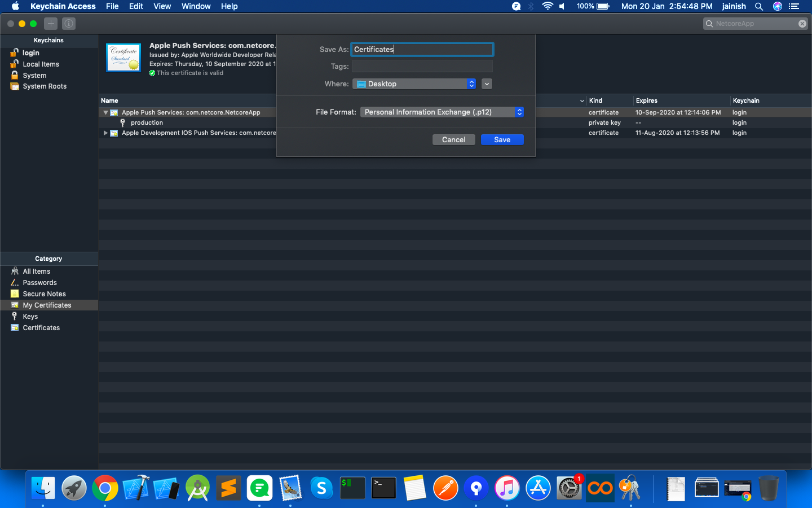
Task: Show the Keys category
Action: click(x=49, y=317)
